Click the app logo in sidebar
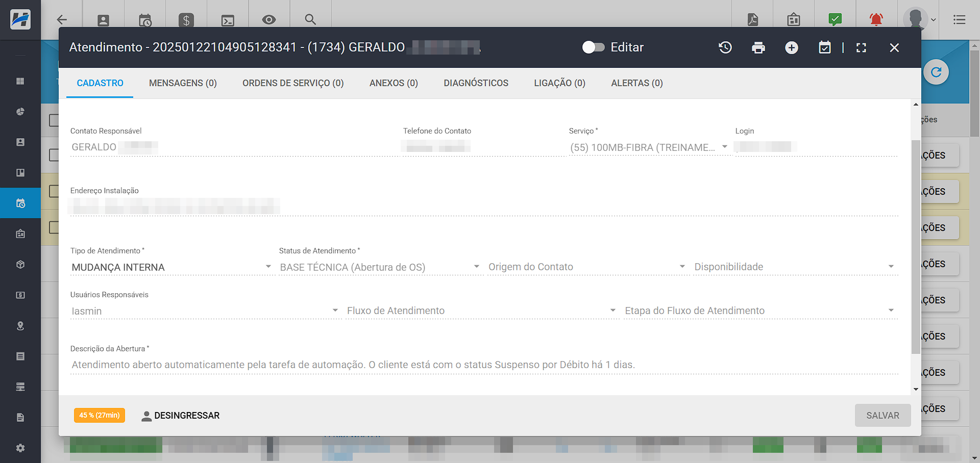980x463 pixels. pos(20,19)
